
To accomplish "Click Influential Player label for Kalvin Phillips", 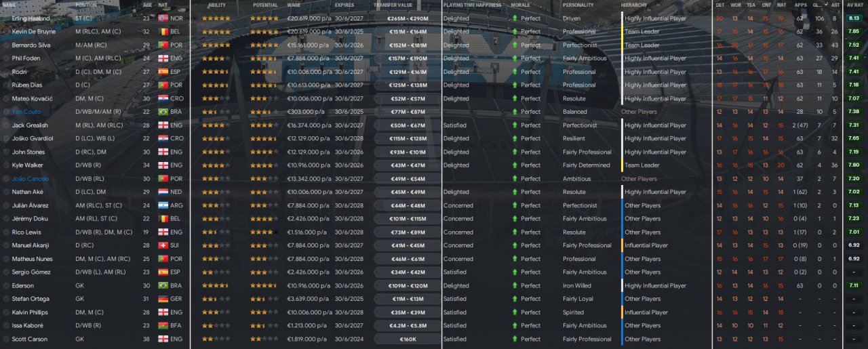I will pos(646,312).
